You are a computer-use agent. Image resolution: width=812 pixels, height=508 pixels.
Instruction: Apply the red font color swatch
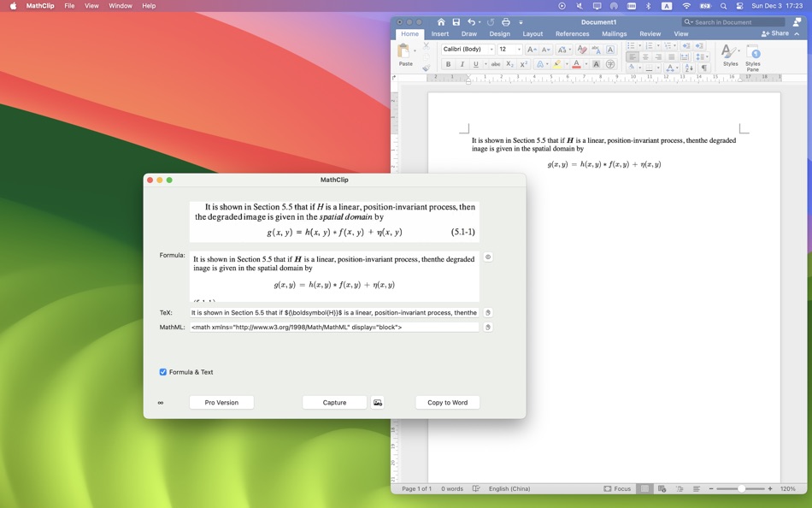pos(576,64)
